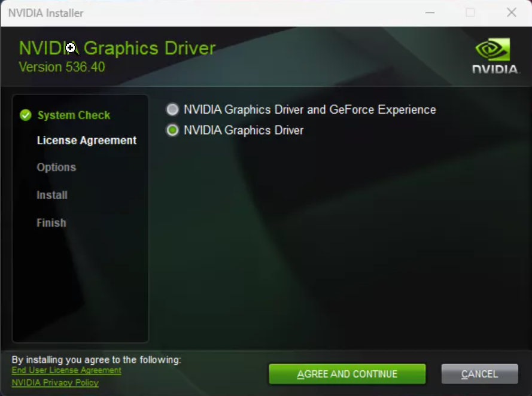Click the large NVIDIA Graphics Driver header title

117,48
